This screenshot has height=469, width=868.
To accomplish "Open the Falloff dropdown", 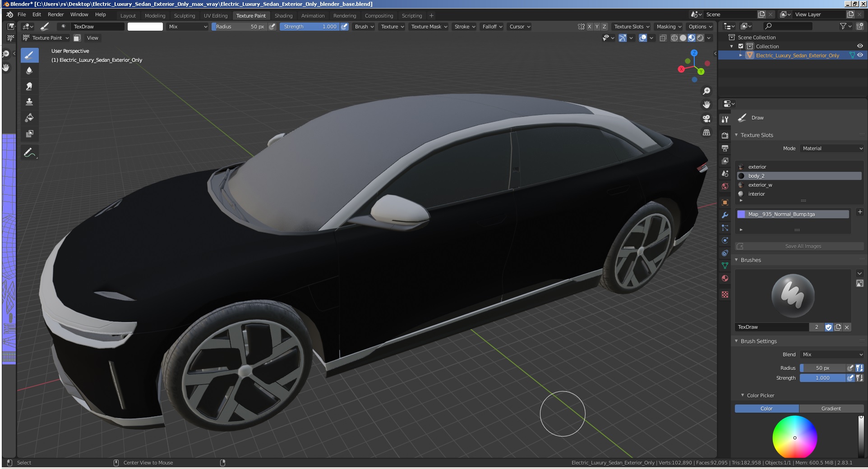I will 492,27.
